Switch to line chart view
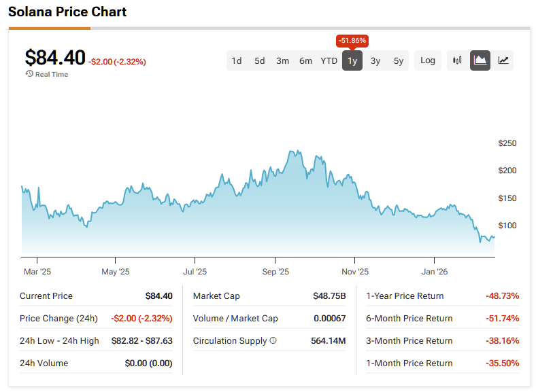 point(503,60)
